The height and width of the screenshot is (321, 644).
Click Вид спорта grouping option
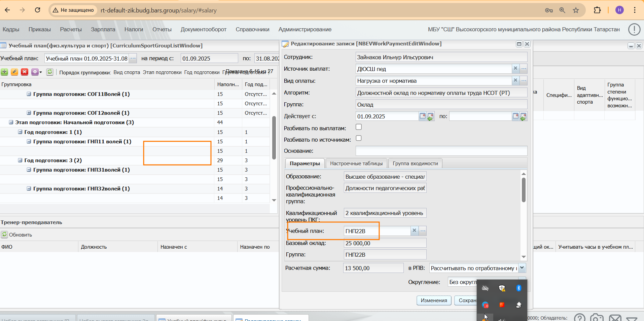[x=127, y=72]
